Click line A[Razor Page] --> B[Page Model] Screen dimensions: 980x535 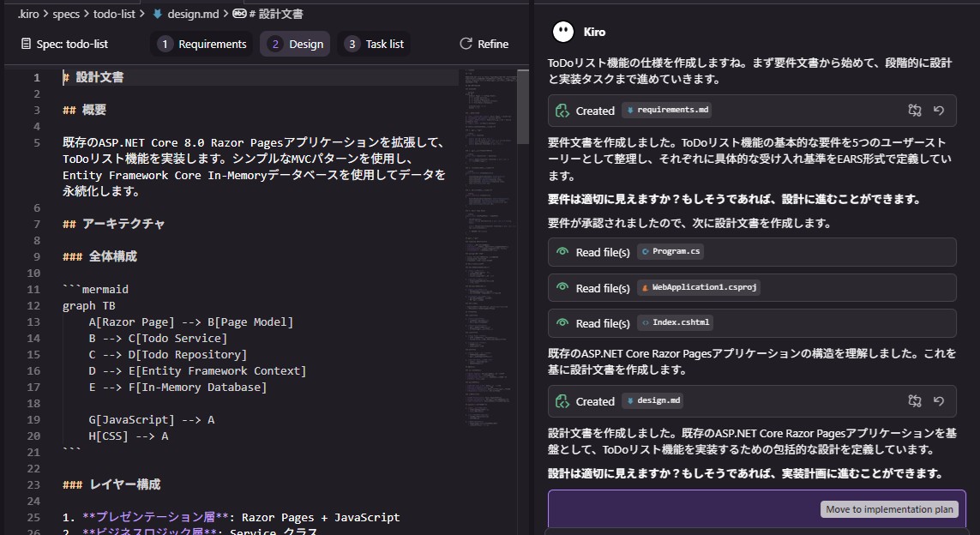[x=190, y=322]
